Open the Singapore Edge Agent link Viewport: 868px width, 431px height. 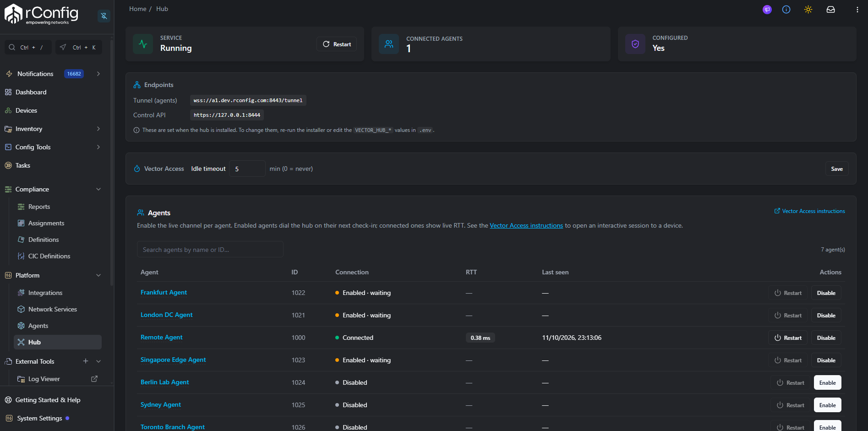tap(173, 360)
